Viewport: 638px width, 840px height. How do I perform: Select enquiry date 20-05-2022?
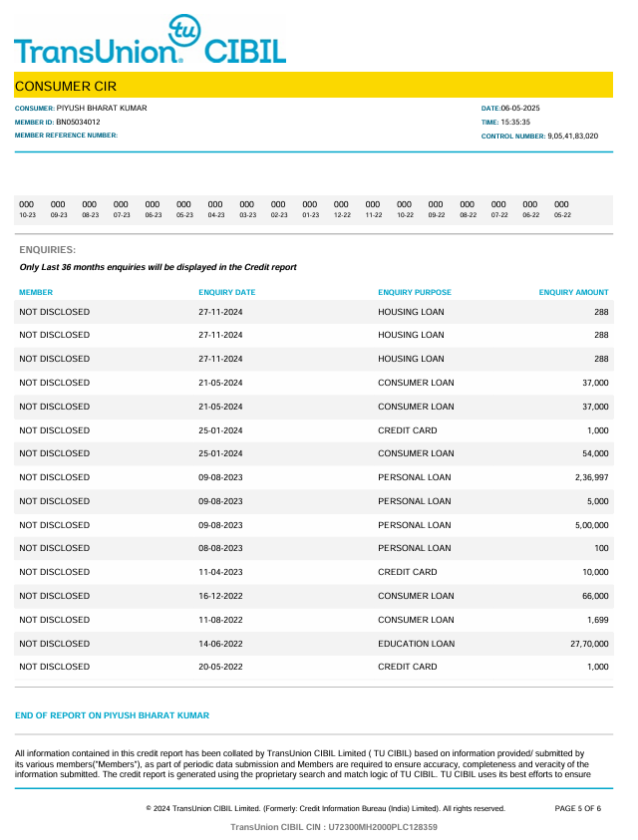tap(220, 667)
